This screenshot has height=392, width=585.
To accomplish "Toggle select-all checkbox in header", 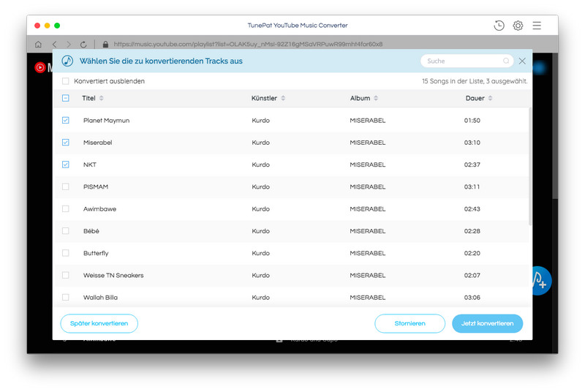I will pos(66,98).
